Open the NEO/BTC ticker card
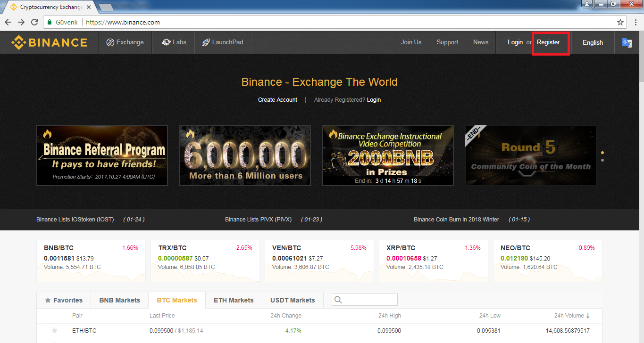644x343 pixels. click(548, 261)
